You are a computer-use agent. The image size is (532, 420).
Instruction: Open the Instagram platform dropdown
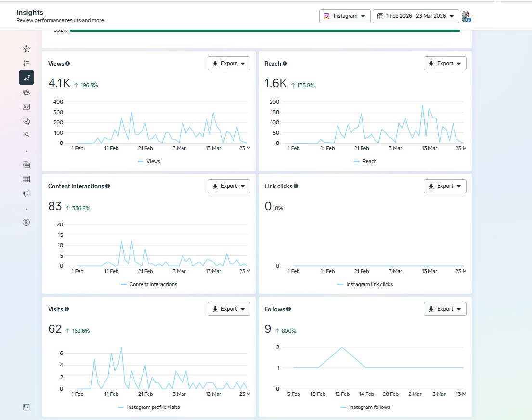click(x=345, y=16)
